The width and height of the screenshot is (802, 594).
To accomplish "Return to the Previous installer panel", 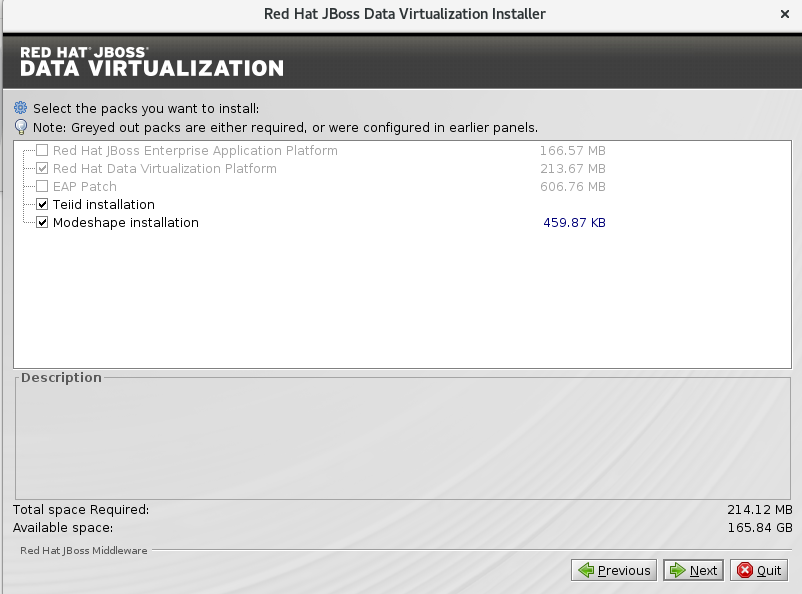I will tap(614, 570).
